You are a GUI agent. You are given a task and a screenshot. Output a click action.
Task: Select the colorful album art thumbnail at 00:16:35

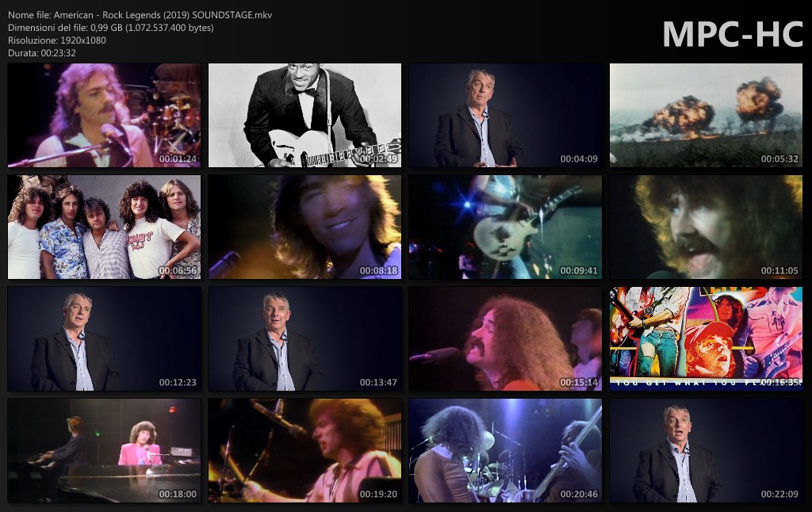point(706,339)
